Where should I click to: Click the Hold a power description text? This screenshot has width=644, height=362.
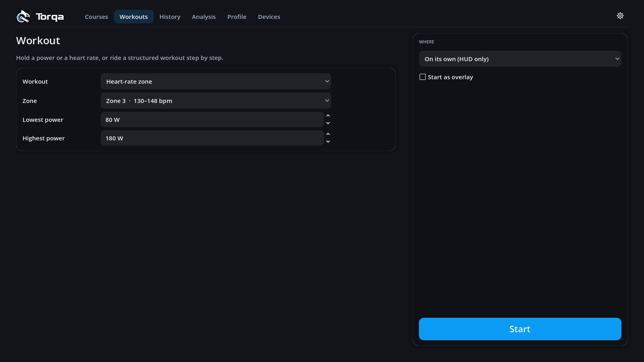[120, 58]
